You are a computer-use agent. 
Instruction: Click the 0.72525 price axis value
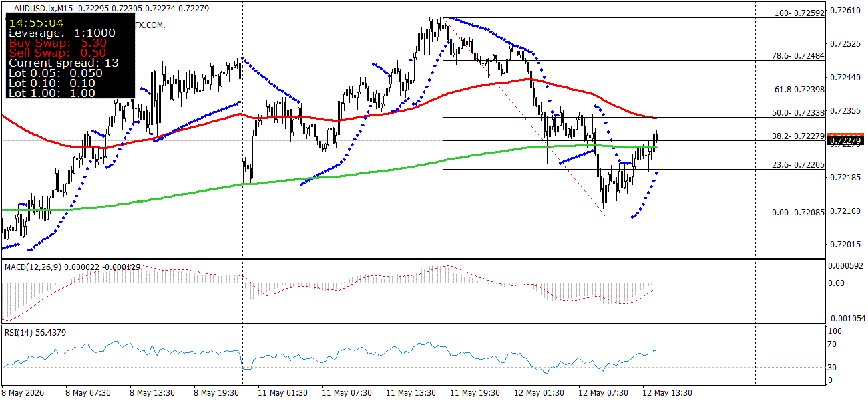[x=845, y=44]
